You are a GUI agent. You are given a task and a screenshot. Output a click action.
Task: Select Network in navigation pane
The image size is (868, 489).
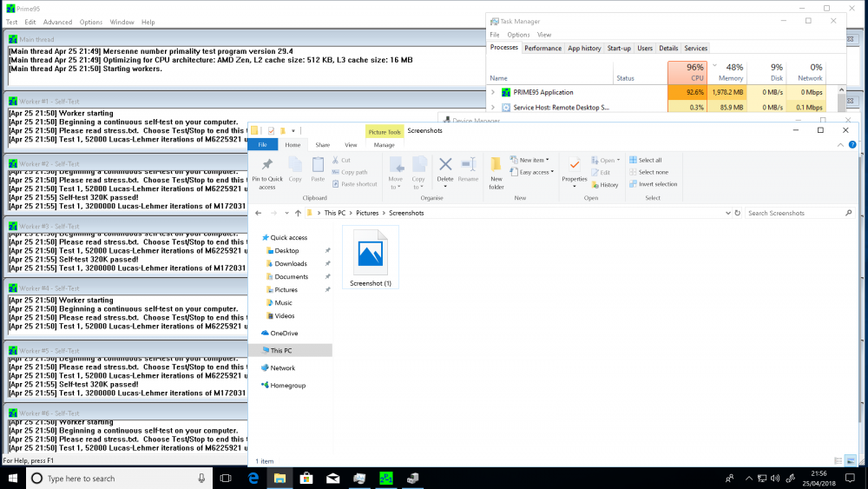pyautogui.click(x=282, y=367)
